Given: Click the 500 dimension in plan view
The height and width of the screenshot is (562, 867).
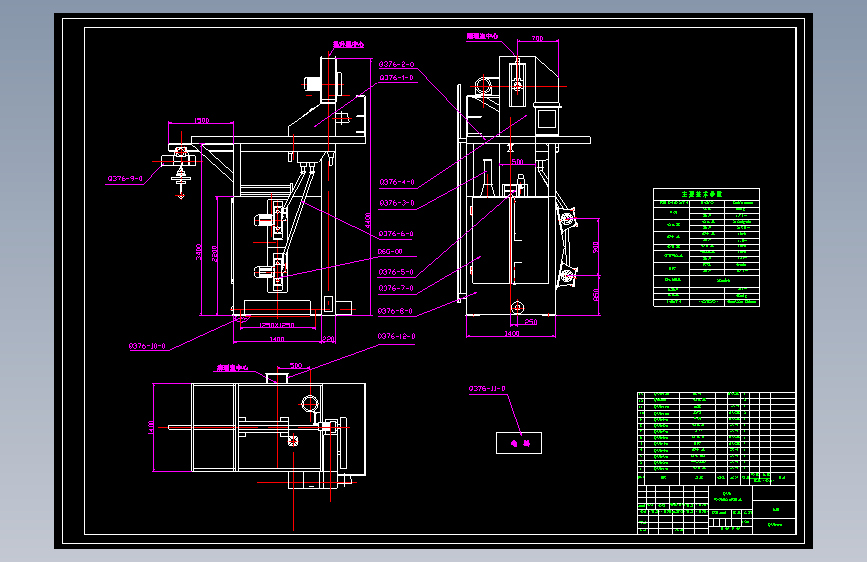Looking at the screenshot, I should point(296,366).
